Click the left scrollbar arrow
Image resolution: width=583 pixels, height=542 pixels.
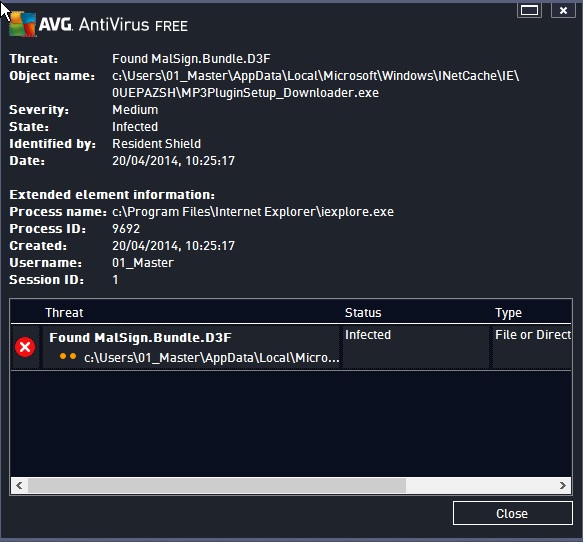coord(19,485)
